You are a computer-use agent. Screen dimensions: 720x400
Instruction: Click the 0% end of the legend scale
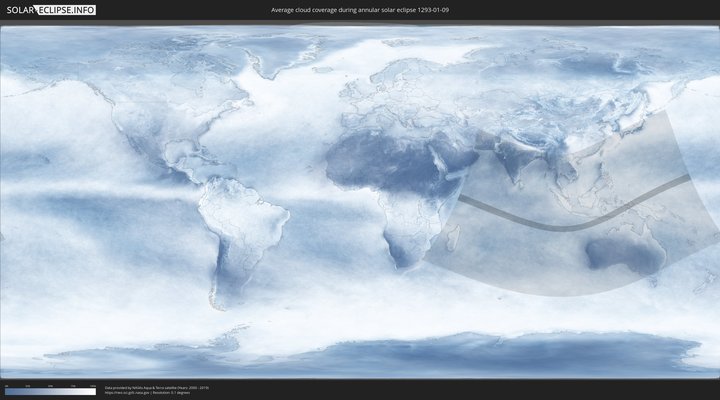pos(7,391)
